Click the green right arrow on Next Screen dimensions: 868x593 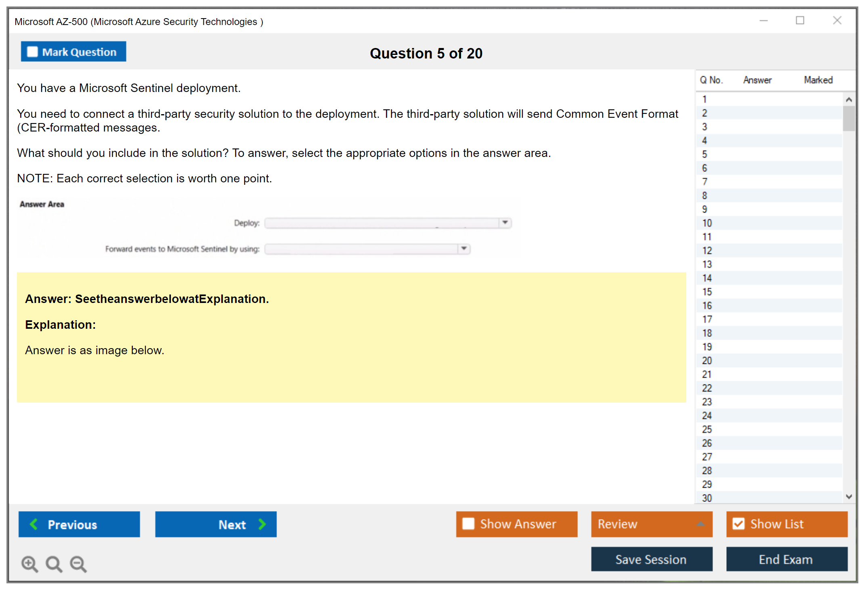point(262,524)
